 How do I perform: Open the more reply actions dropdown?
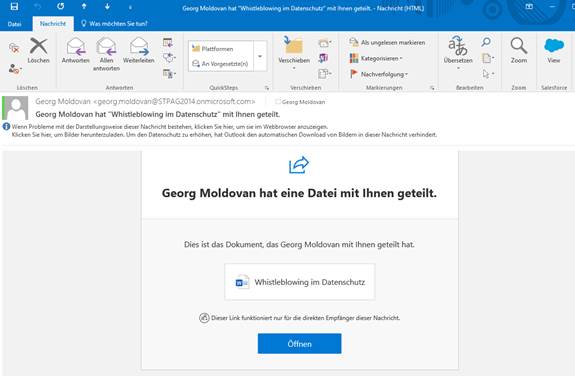pyautogui.click(x=169, y=73)
